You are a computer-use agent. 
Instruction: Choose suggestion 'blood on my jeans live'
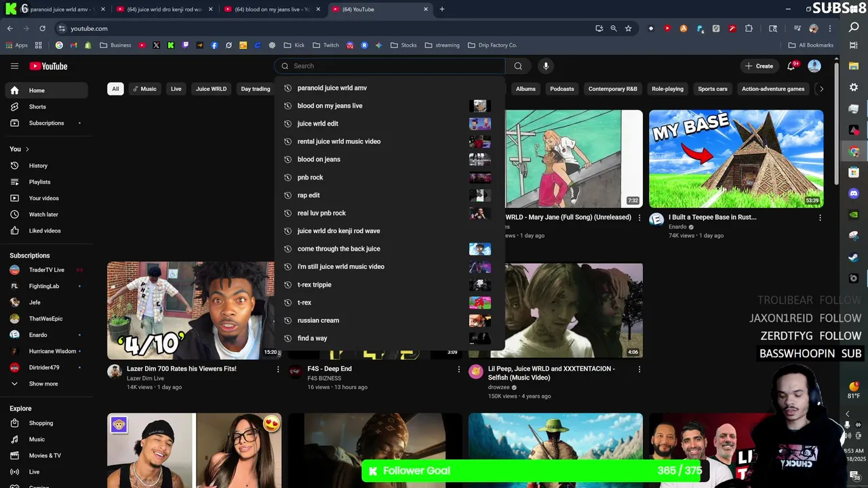click(390, 106)
